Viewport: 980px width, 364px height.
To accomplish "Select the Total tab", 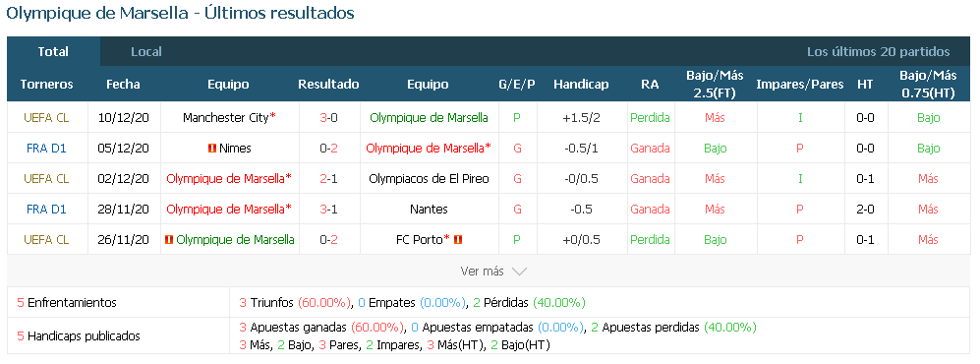I will point(53,52).
